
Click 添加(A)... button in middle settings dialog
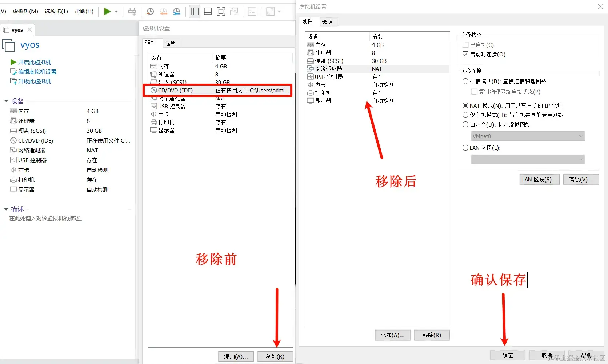[236, 356]
